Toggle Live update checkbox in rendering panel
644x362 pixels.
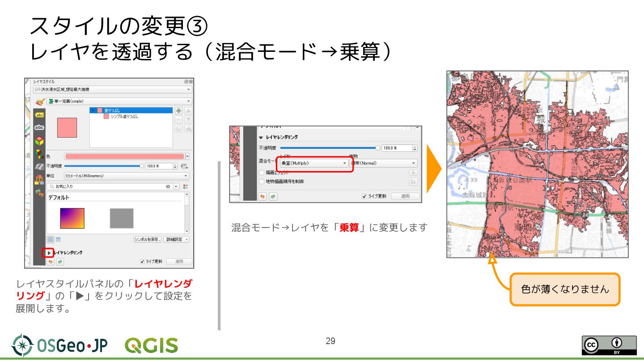(x=364, y=196)
